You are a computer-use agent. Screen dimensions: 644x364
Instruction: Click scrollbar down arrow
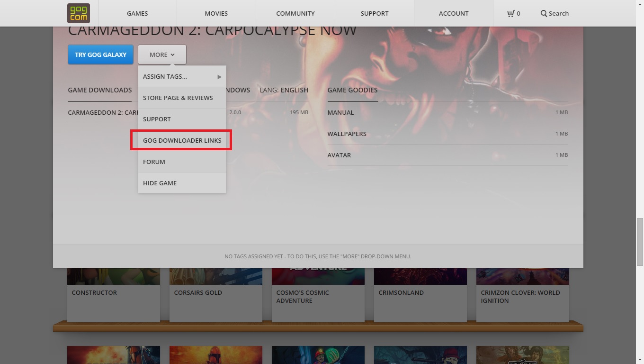click(x=640, y=360)
